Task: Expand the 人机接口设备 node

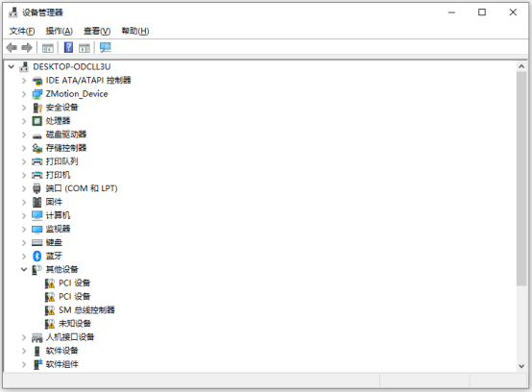Action: [x=24, y=337]
